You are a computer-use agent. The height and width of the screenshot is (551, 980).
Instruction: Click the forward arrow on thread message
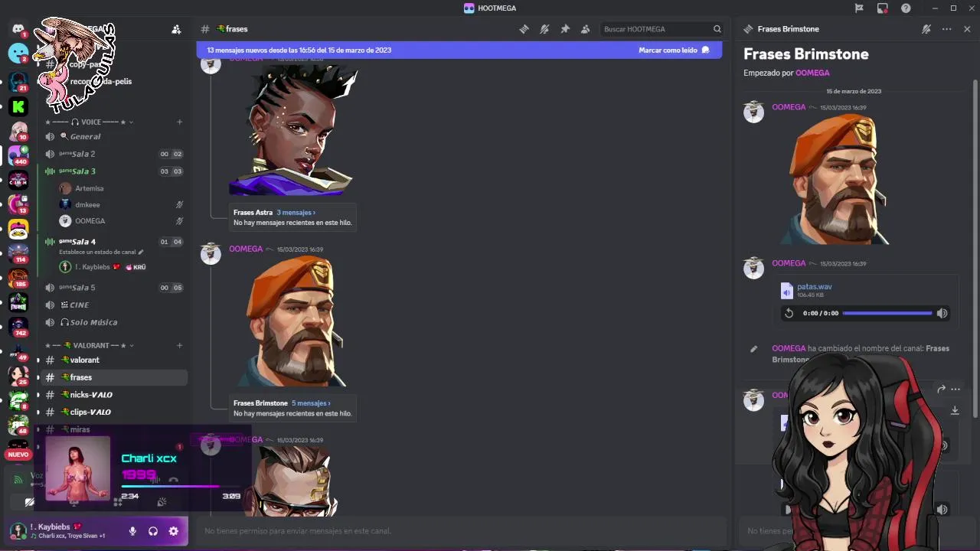[x=941, y=390]
